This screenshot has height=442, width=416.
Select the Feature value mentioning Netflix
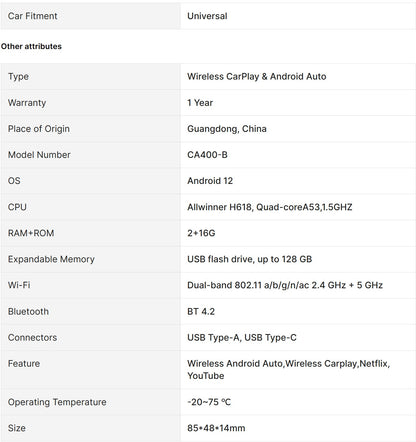[x=288, y=370]
